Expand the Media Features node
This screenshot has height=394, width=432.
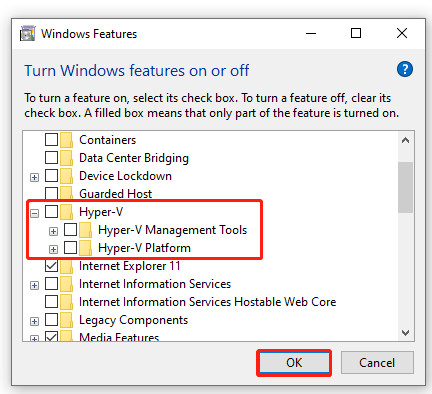click(34, 338)
